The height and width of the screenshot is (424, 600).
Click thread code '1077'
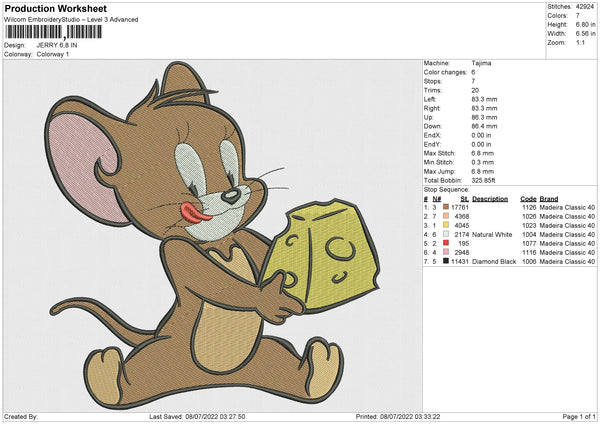point(529,243)
